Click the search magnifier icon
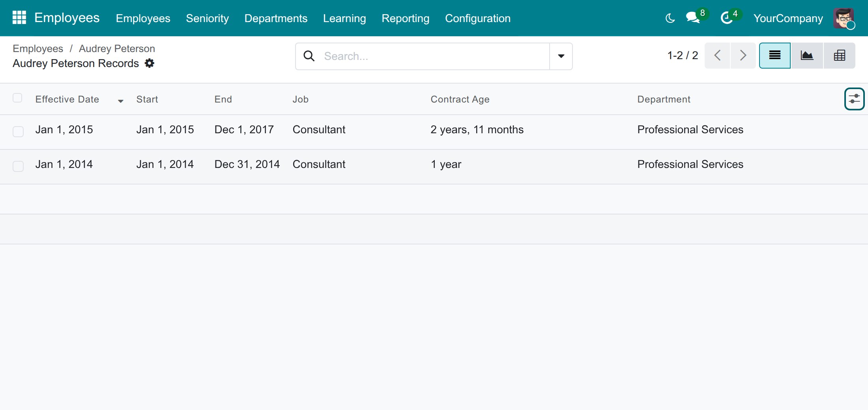Screen dimensions: 868x410 [309, 56]
